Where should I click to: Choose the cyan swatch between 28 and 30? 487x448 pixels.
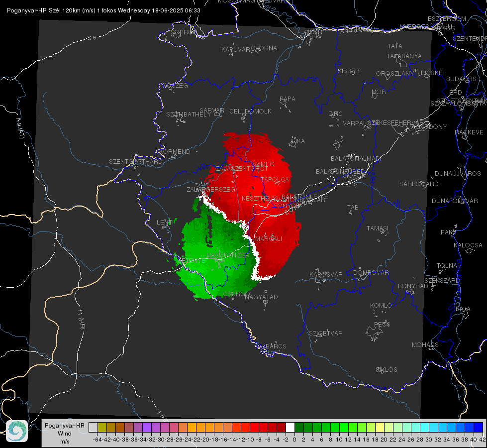425,428
